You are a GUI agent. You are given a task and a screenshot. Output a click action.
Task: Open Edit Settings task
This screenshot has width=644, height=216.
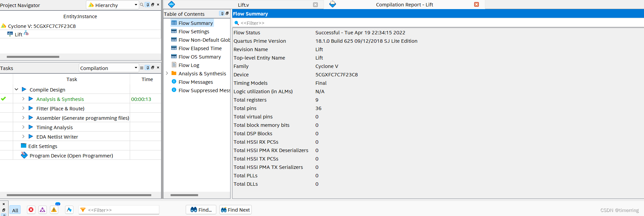coord(43,146)
